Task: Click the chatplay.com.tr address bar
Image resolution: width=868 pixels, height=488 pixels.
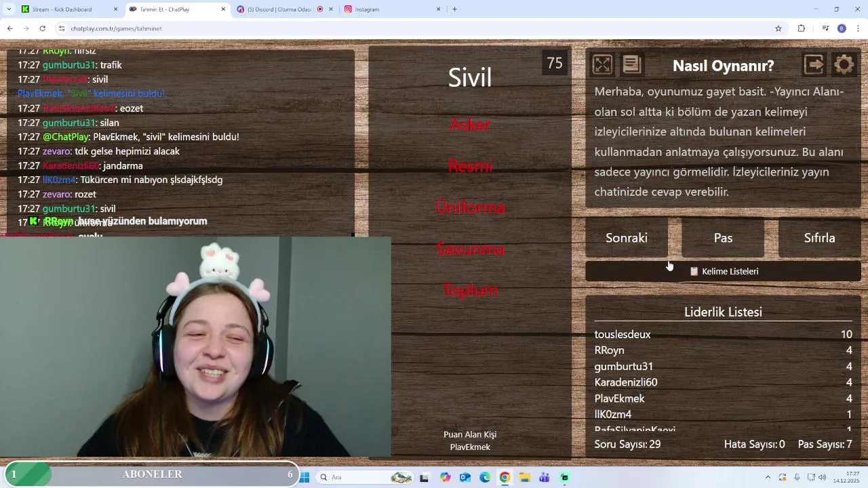Action: point(420,28)
